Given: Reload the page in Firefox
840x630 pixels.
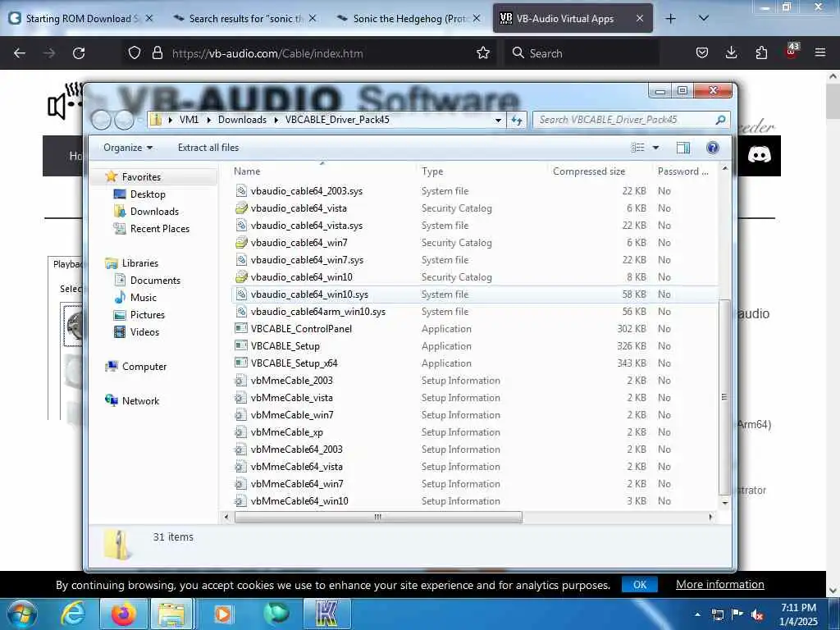Looking at the screenshot, I should point(79,53).
